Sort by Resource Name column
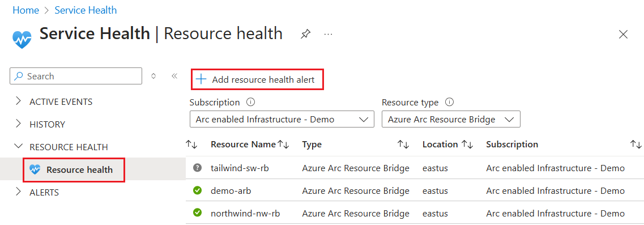 (x=284, y=145)
